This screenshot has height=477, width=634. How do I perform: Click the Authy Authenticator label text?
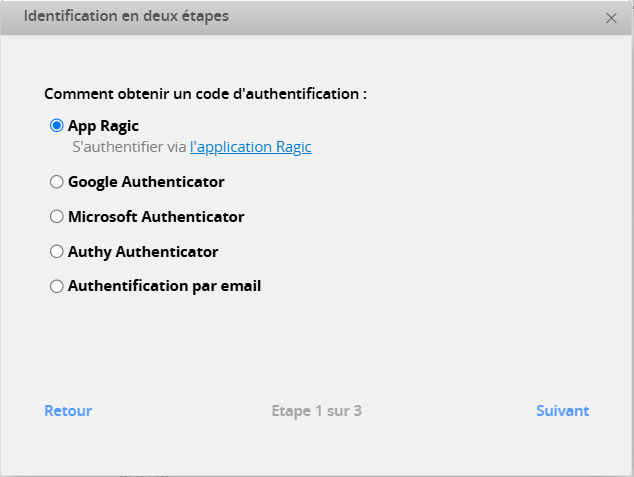pos(143,252)
